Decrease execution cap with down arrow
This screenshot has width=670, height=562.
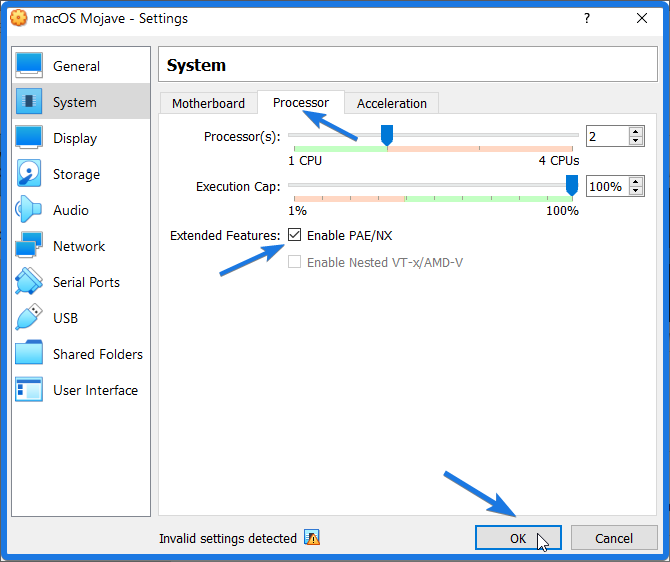pos(636,191)
